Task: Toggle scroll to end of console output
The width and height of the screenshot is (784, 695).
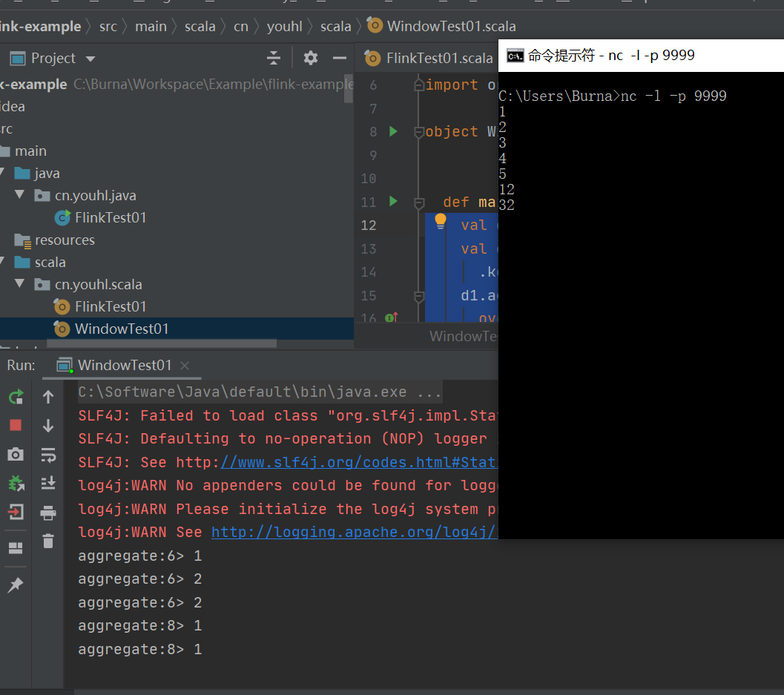Action: pyautogui.click(x=48, y=483)
